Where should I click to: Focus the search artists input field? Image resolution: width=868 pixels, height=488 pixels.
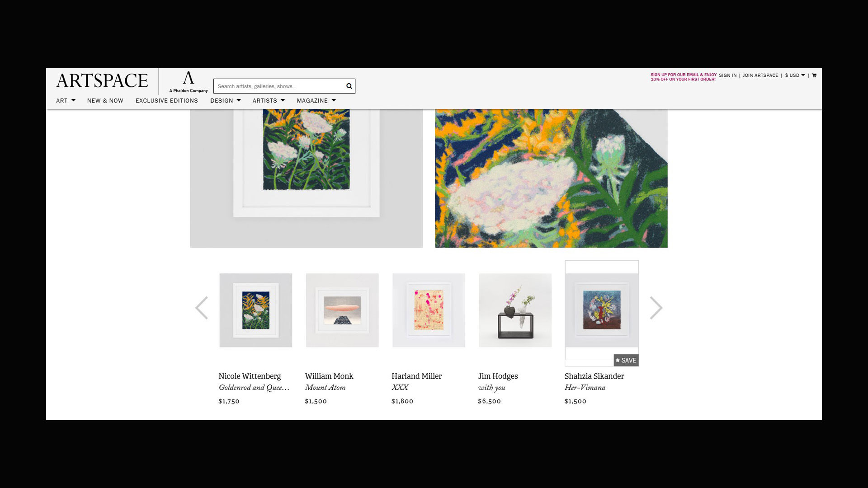click(279, 86)
